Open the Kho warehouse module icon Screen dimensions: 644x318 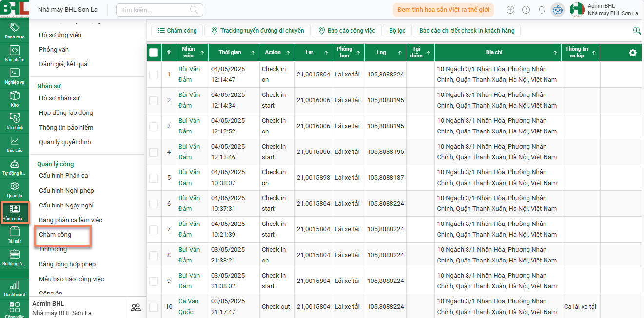pos(15,99)
